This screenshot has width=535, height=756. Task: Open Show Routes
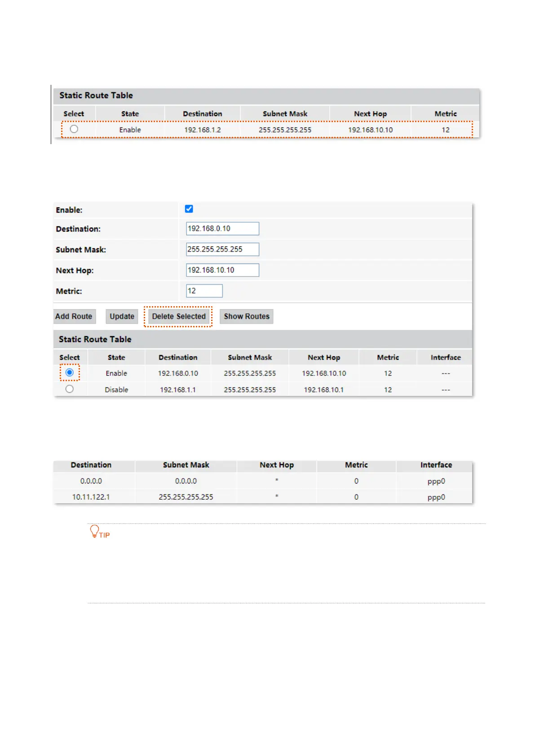[247, 316]
